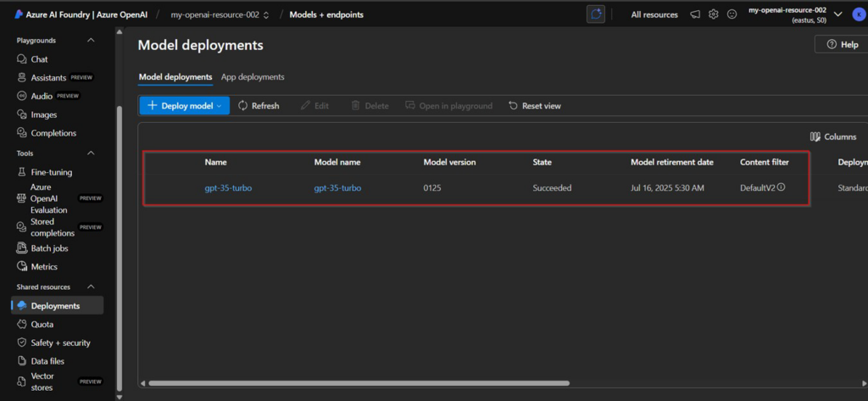Screen dimensions: 868x401
Task: Open the gpt-35-turbo model name link
Action: click(x=337, y=187)
